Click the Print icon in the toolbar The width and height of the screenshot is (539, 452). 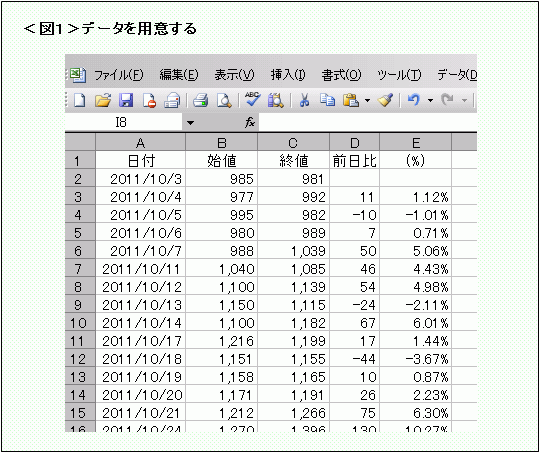[200, 101]
